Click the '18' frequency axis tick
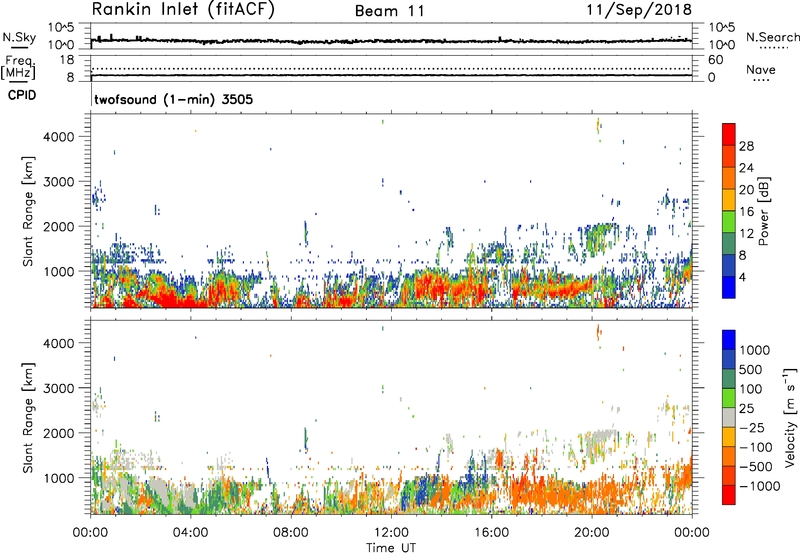 coord(67,60)
